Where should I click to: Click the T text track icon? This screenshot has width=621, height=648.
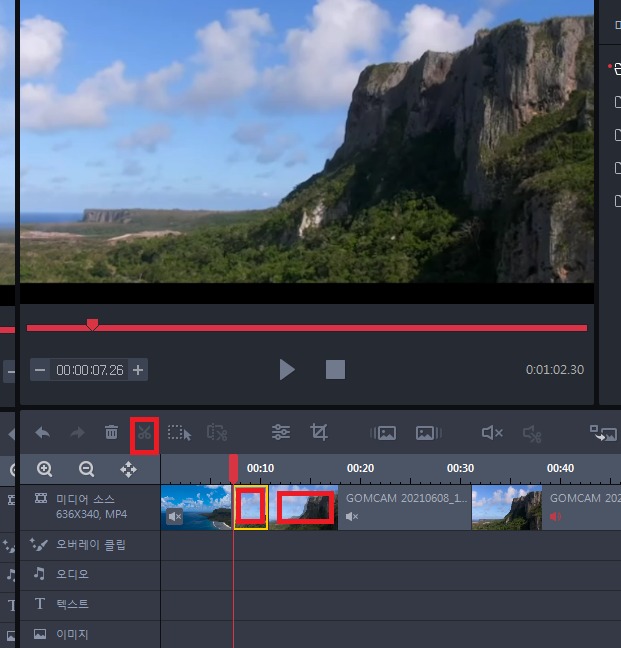pyautogui.click(x=40, y=604)
